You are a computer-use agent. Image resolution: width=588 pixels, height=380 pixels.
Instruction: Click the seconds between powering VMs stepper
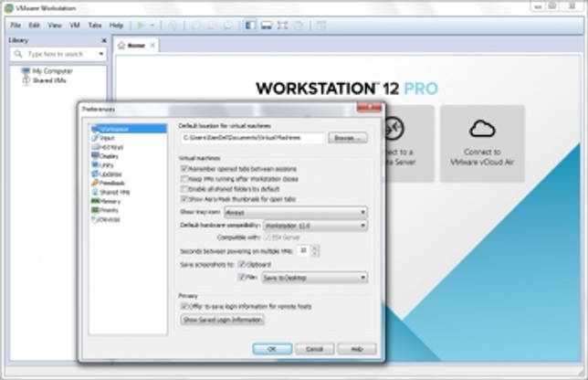(315, 250)
